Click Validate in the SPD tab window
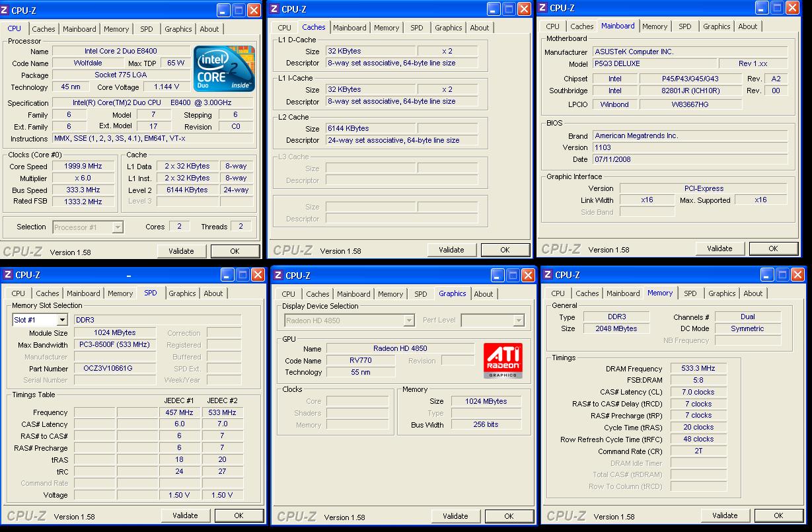The image size is (812, 532). (185, 515)
